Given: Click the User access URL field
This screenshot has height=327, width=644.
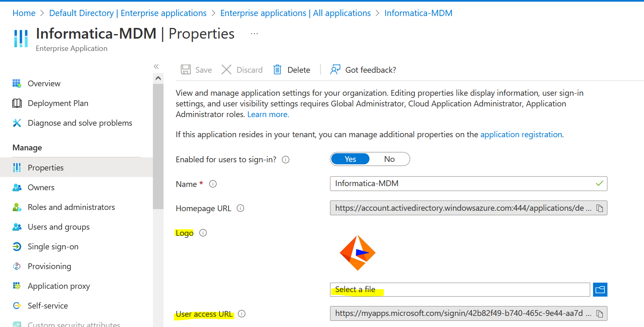Looking at the screenshot, I should coord(469,313).
